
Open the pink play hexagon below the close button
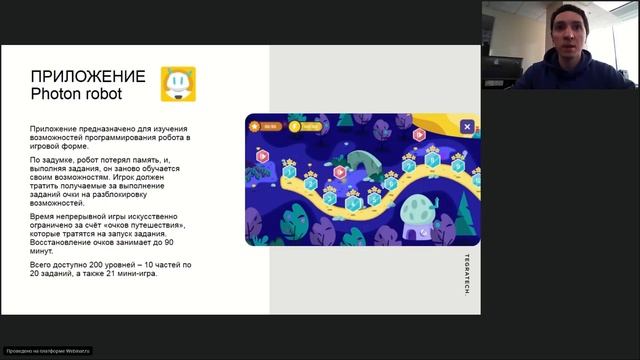click(419, 134)
